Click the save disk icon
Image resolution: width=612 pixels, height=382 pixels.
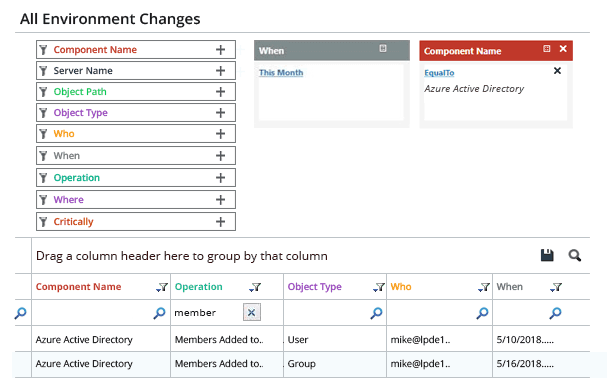pyautogui.click(x=547, y=255)
